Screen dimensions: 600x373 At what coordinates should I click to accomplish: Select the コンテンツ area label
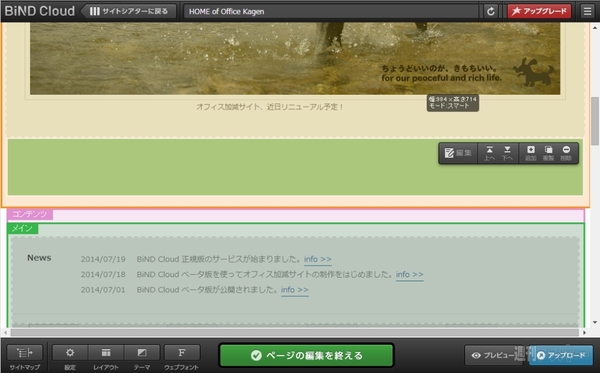click(x=30, y=214)
